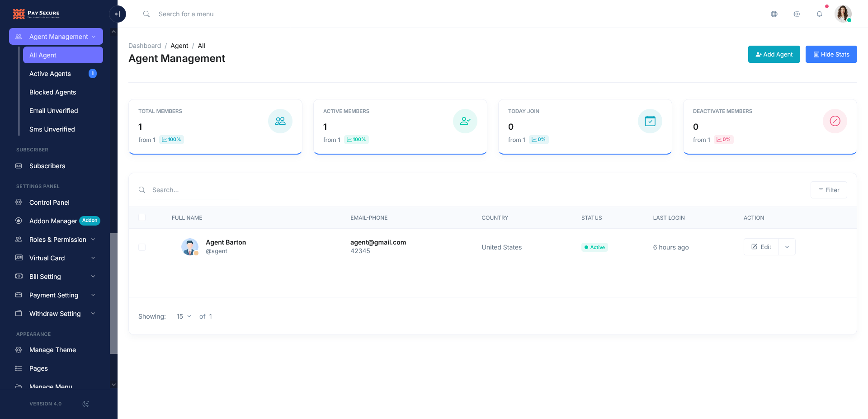Toggle the Active status badge on Agent Barton

[x=594, y=247]
